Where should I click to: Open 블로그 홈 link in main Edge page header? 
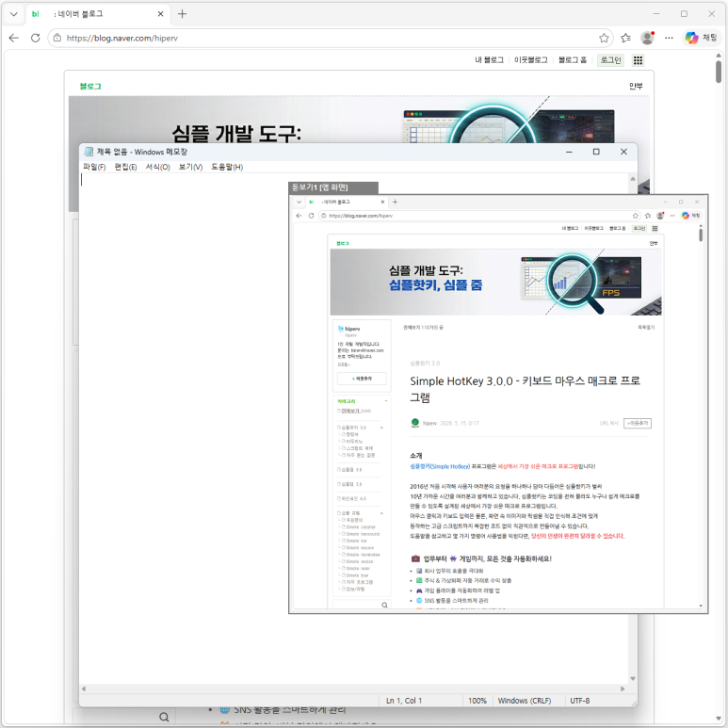coord(573,60)
